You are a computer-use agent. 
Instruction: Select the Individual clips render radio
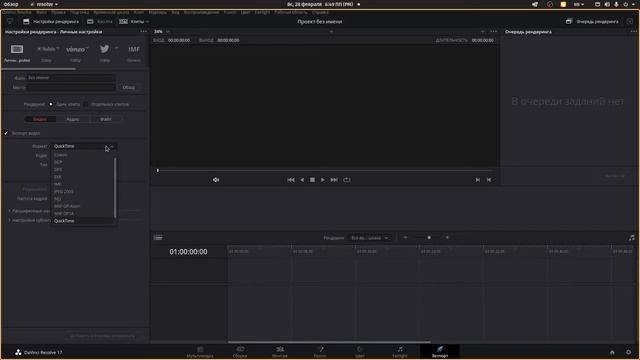coord(86,104)
